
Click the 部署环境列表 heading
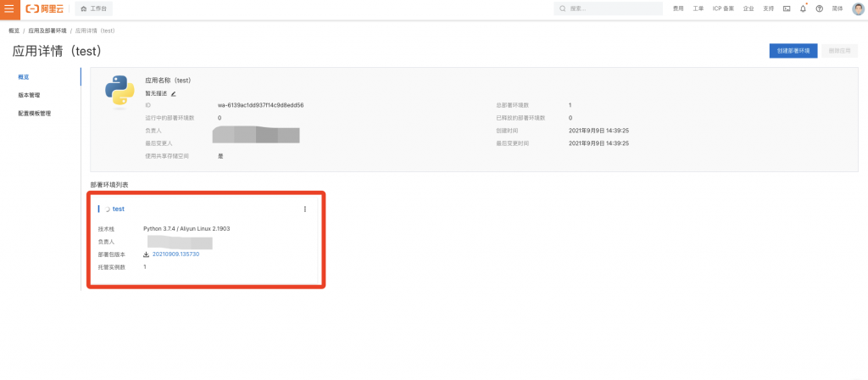pos(109,184)
